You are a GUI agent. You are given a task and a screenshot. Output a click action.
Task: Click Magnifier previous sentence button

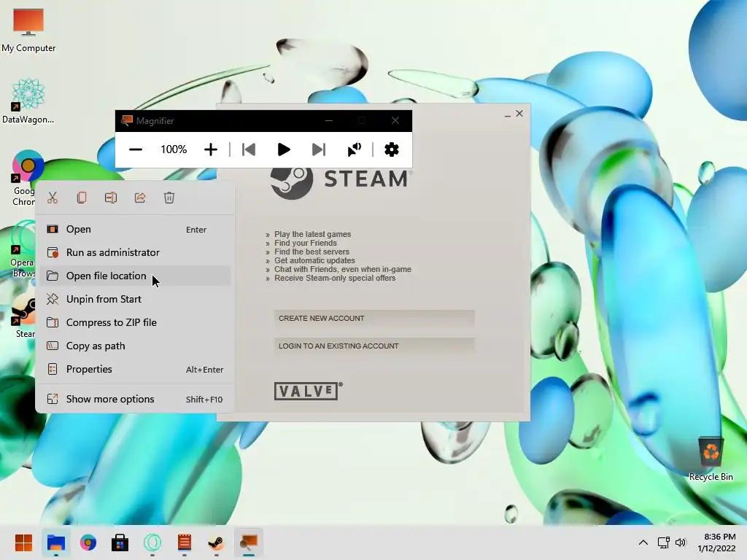pyautogui.click(x=249, y=149)
